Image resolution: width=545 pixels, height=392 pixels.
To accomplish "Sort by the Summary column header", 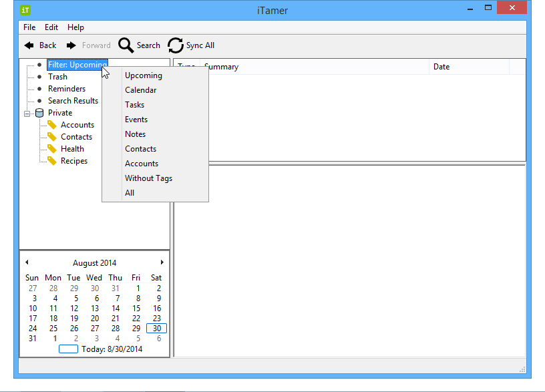I will coord(315,67).
